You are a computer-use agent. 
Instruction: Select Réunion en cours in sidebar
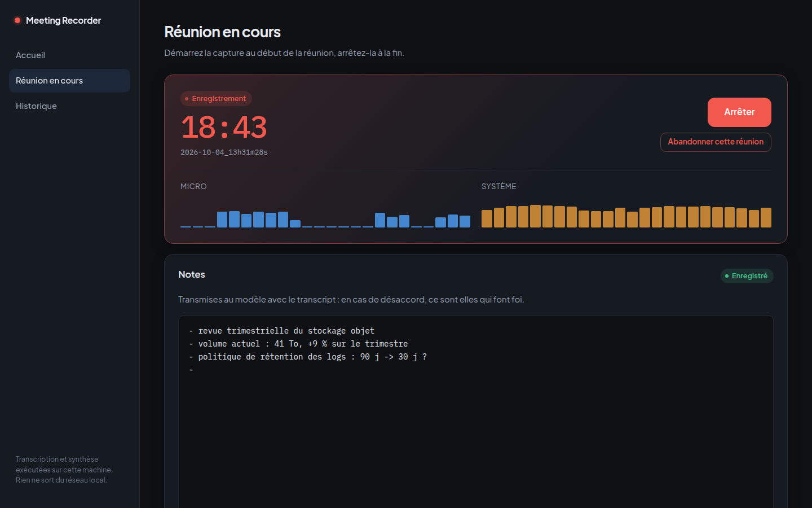point(69,81)
